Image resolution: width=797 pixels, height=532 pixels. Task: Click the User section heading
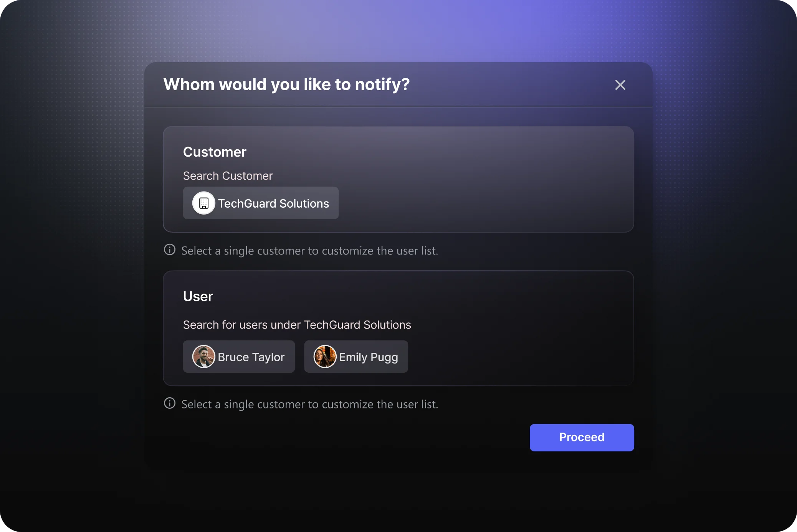(198, 296)
